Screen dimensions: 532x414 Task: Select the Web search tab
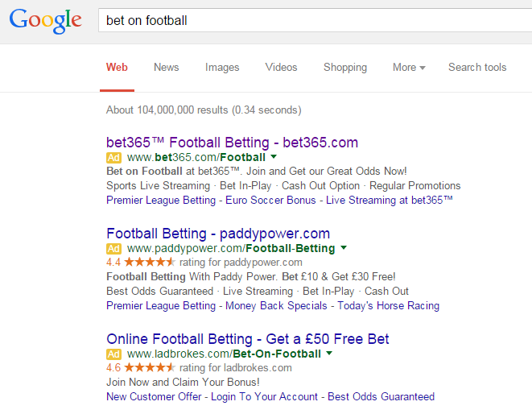click(117, 67)
